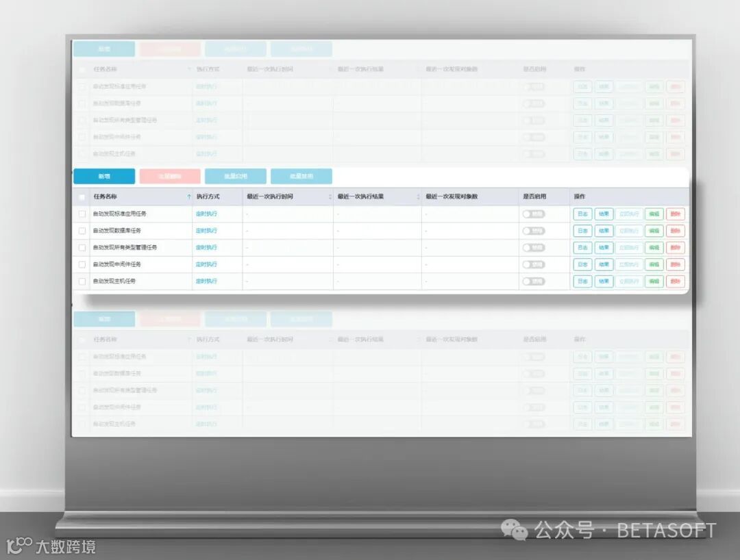740x560 pixels.
Task: Click 定时执行 link in 自动发现所有类型管理任务 row
Action: click(206, 247)
